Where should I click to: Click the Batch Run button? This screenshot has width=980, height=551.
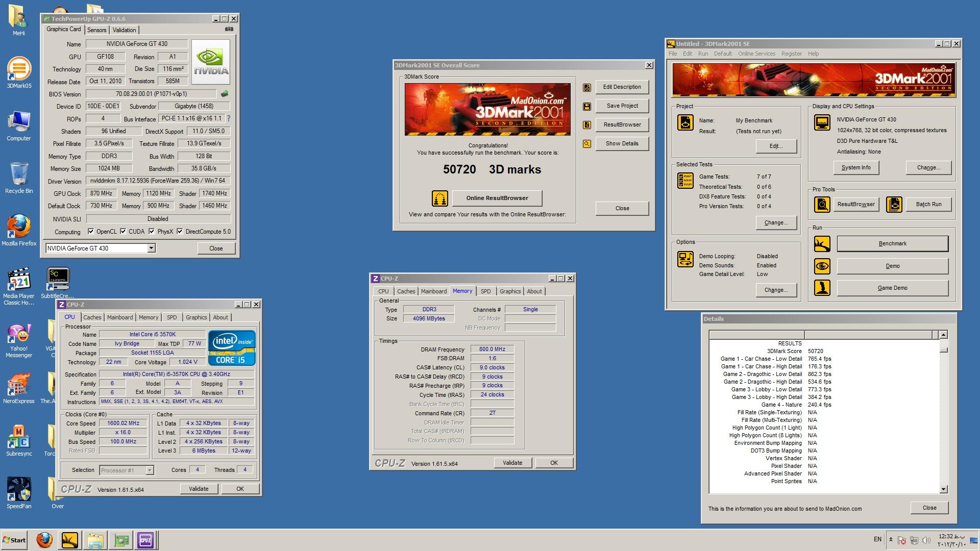tap(928, 204)
